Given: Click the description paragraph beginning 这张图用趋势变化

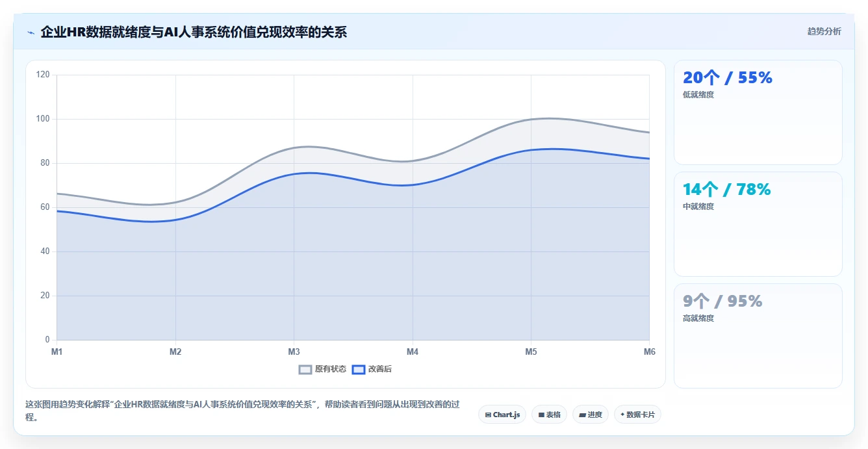Looking at the screenshot, I should pyautogui.click(x=242, y=411).
